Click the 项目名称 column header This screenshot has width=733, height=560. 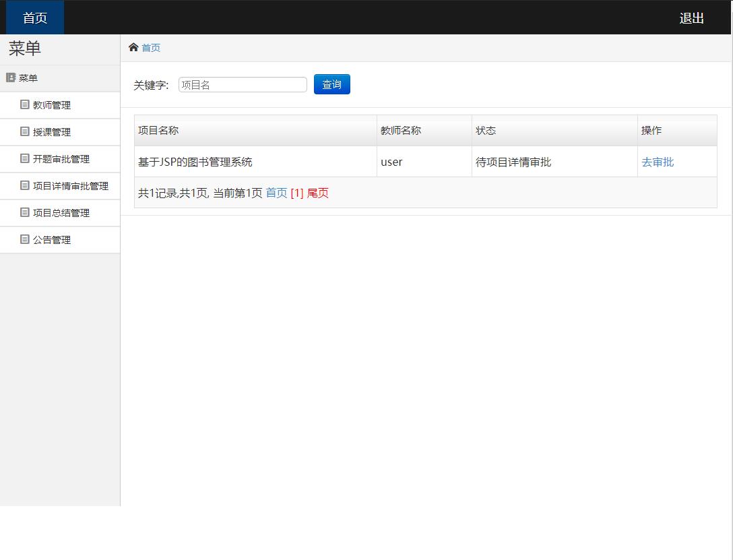tap(158, 130)
